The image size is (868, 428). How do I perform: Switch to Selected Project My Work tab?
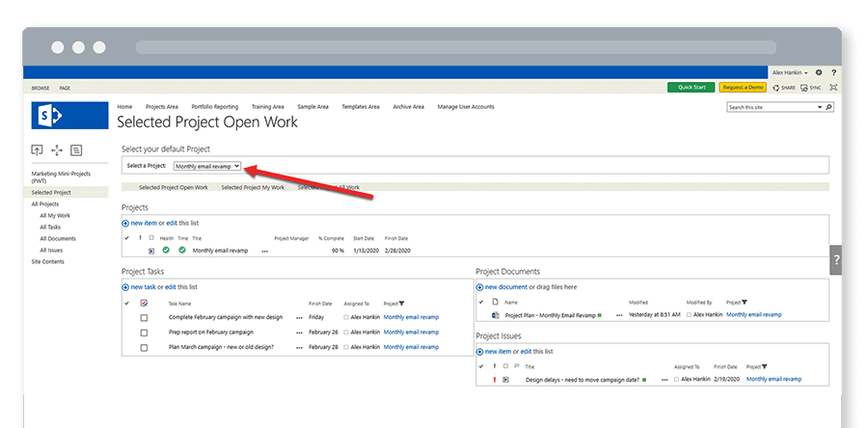(x=253, y=187)
